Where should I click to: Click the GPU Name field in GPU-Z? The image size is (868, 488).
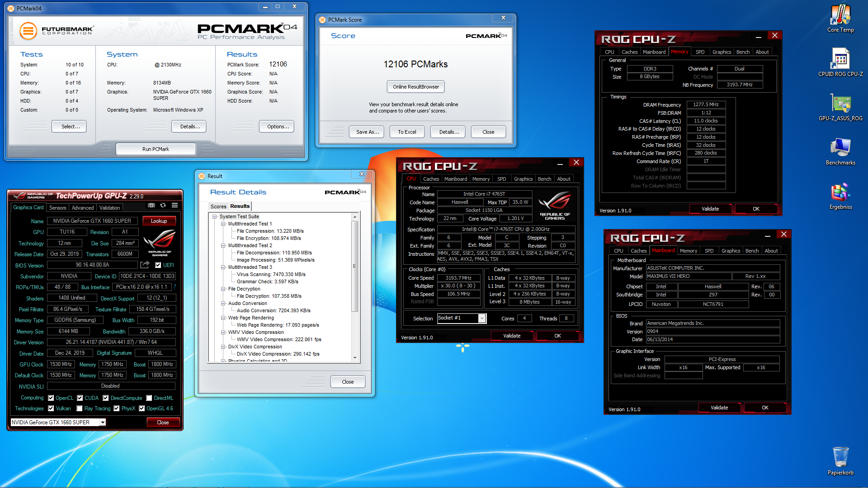point(92,221)
